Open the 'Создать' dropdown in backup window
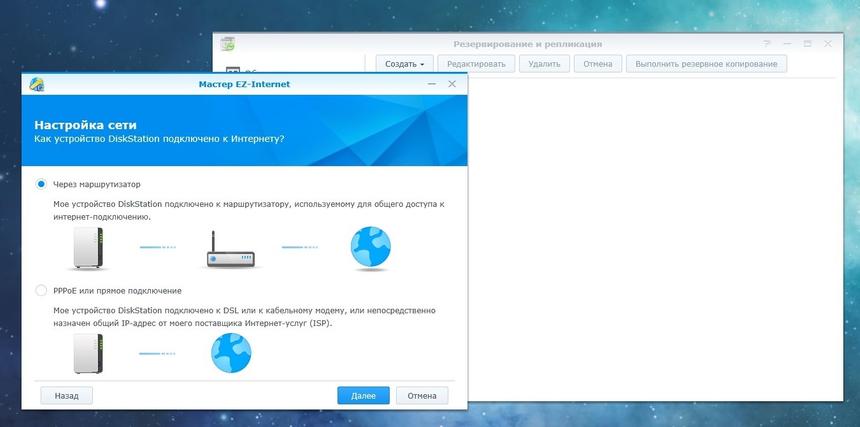This screenshot has width=860, height=427. coord(405,64)
